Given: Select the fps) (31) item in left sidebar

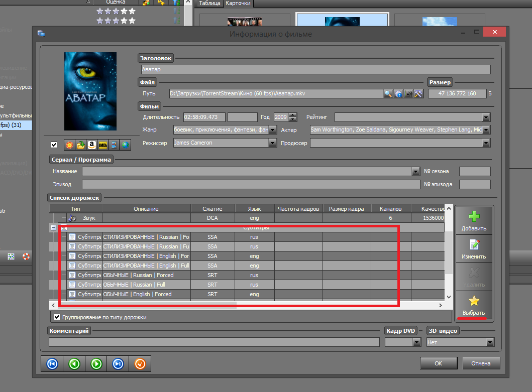Looking at the screenshot, I should (x=16, y=125).
